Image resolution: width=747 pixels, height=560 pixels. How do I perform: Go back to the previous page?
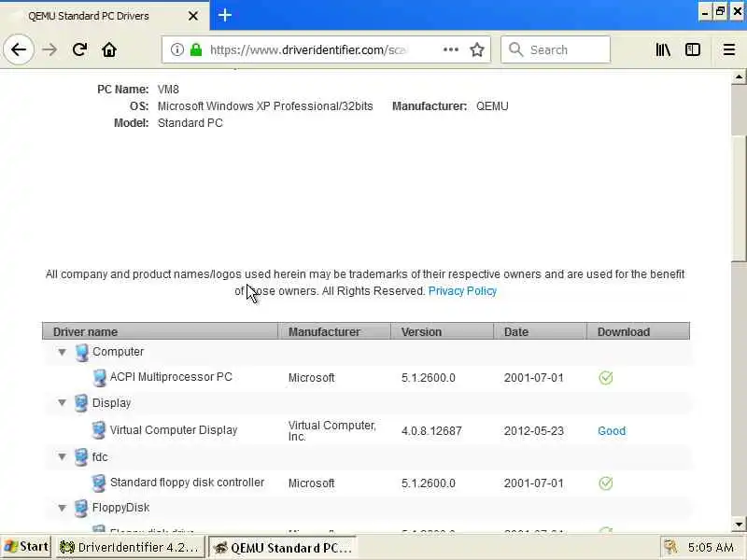click(19, 49)
